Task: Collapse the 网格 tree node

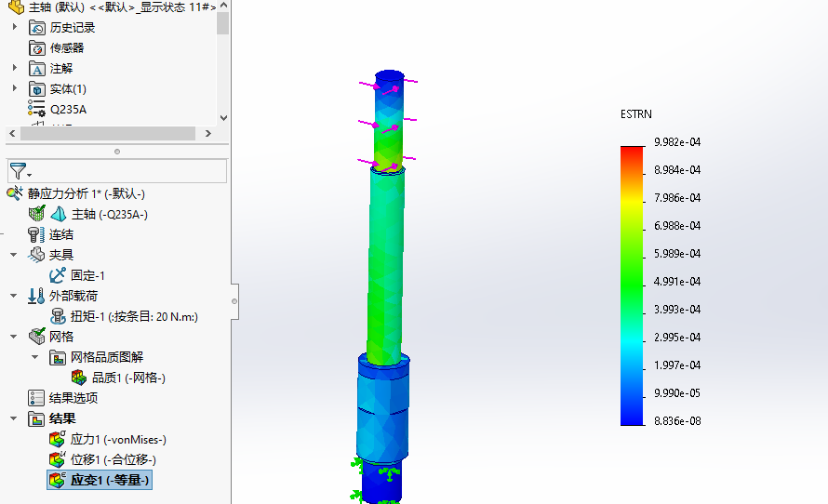Action: 14,337
